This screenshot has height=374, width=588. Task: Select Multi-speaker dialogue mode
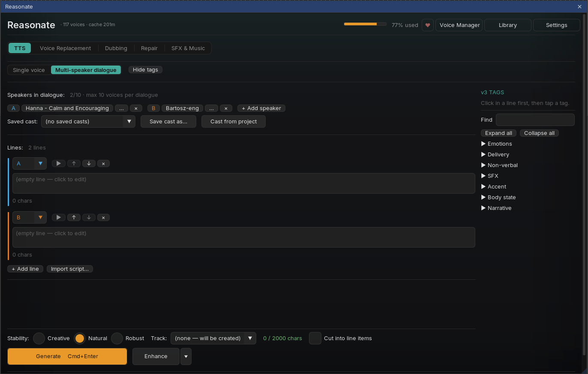tap(86, 70)
